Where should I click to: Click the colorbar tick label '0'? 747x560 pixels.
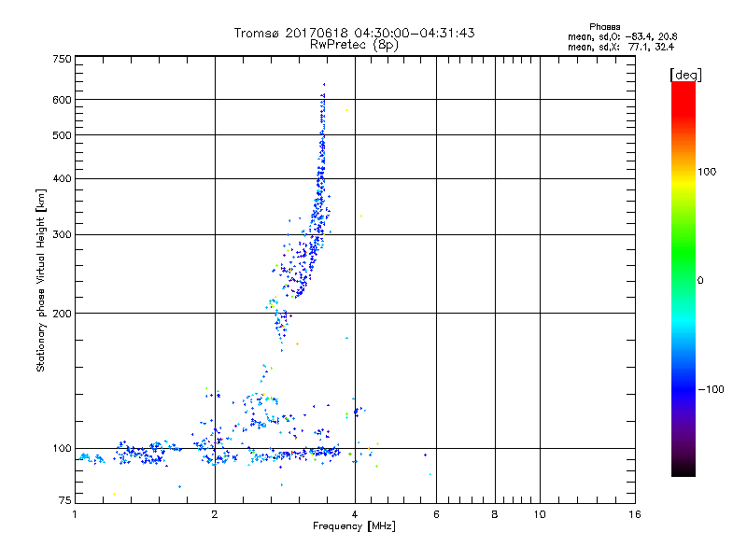[700, 281]
